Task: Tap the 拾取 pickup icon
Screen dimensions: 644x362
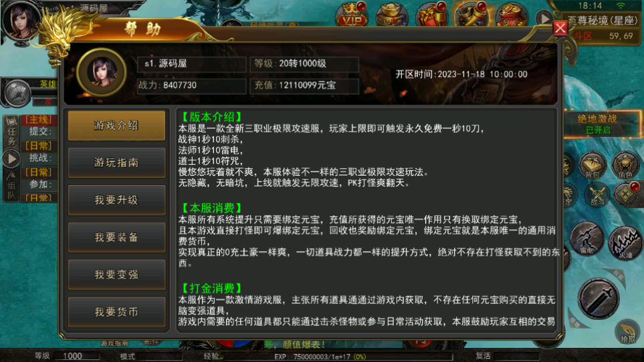Action: 627,332
